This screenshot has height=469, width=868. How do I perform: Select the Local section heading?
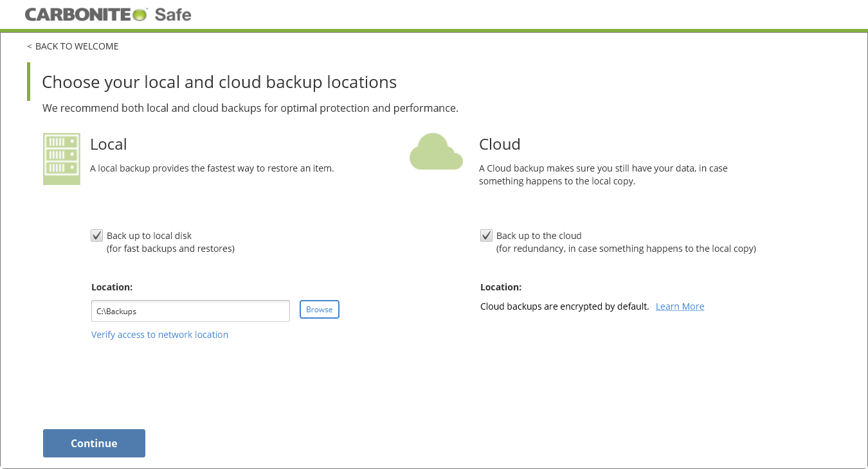coord(108,145)
